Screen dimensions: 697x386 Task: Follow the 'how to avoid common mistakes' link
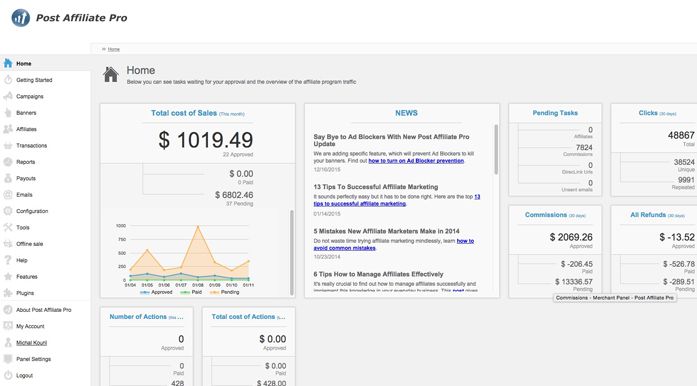394,245
